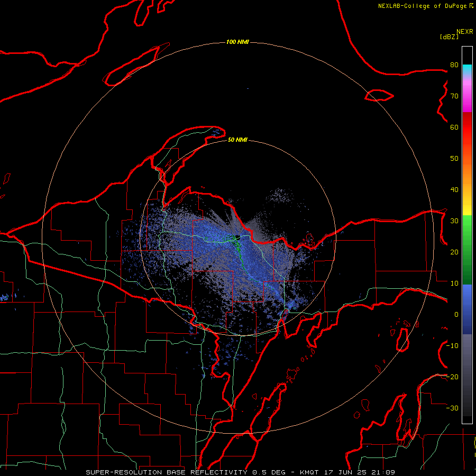The width and height of the screenshot is (476, 476).
Task: Click the 40 value on the dBZ scale
Action: coord(454,190)
